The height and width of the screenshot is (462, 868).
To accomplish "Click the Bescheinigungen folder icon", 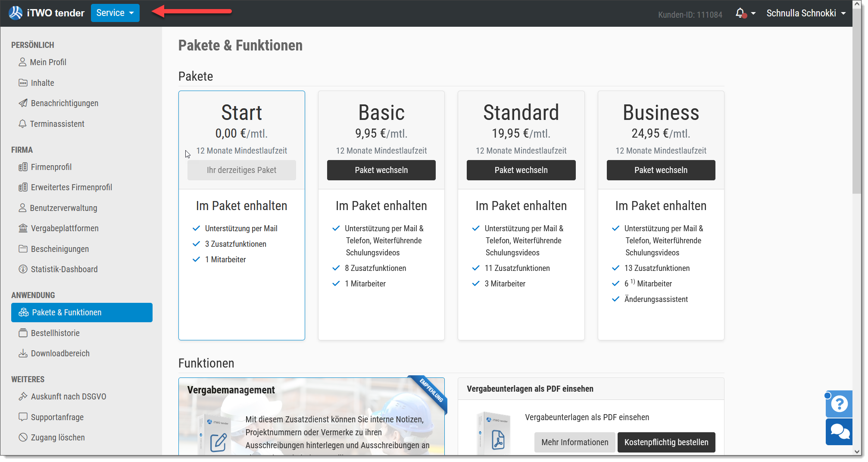I will (x=23, y=249).
